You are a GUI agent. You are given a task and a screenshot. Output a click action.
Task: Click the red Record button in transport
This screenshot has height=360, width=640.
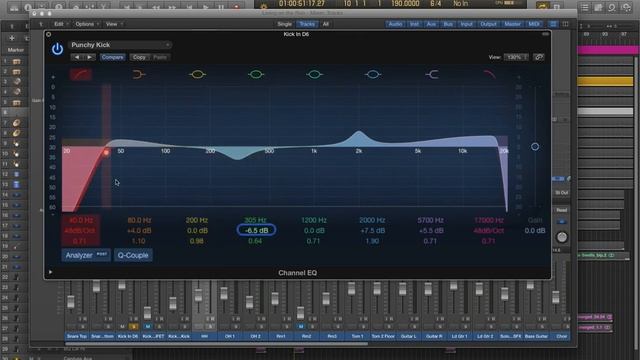pos(236,7)
